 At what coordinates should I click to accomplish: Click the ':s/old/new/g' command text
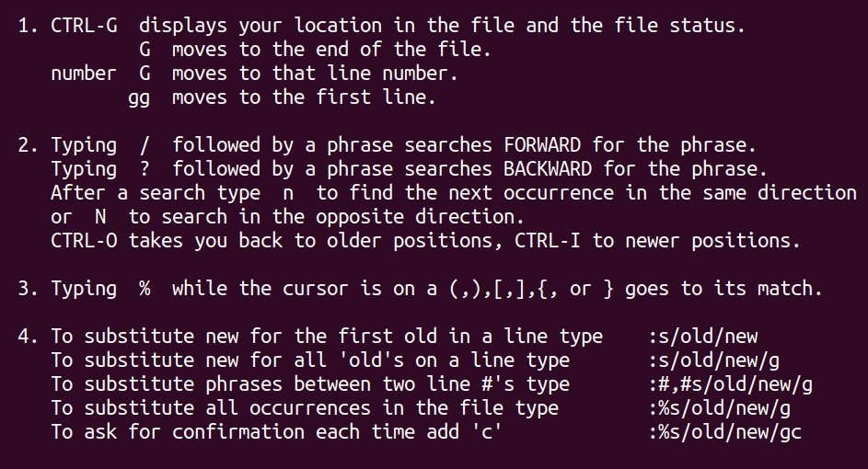[x=714, y=360]
